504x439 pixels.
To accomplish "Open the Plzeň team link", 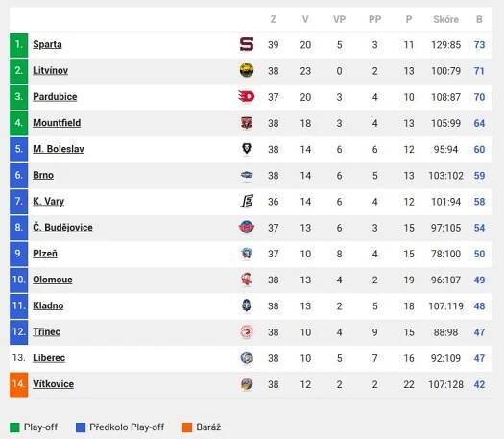I will (45, 254).
